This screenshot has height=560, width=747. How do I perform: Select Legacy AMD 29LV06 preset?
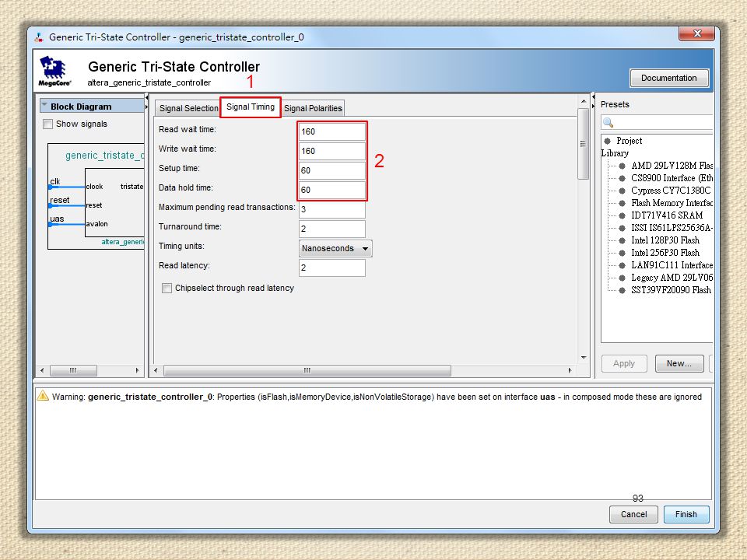(672, 277)
